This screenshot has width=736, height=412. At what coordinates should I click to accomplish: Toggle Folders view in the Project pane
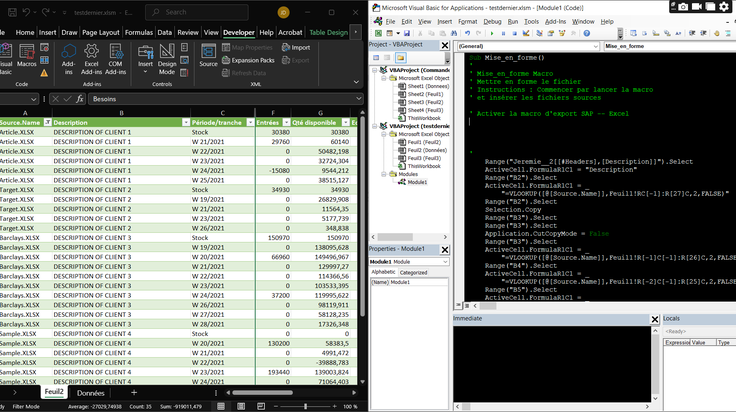[400, 58]
